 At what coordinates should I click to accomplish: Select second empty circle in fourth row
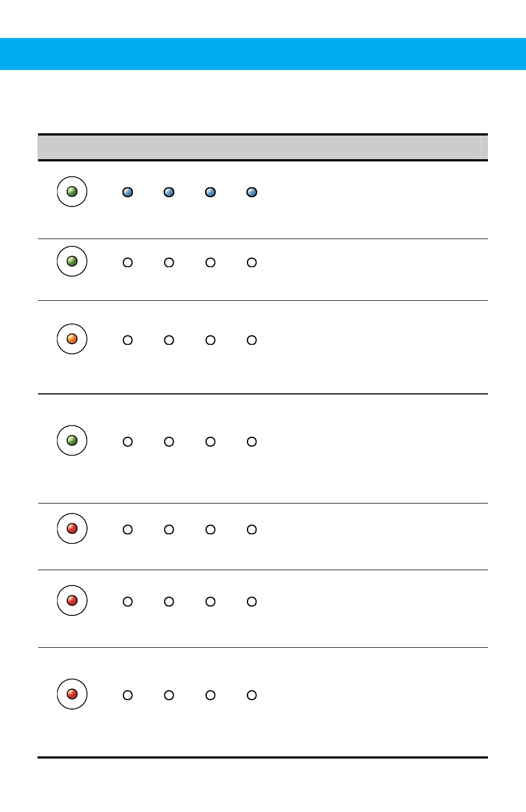pos(169,442)
